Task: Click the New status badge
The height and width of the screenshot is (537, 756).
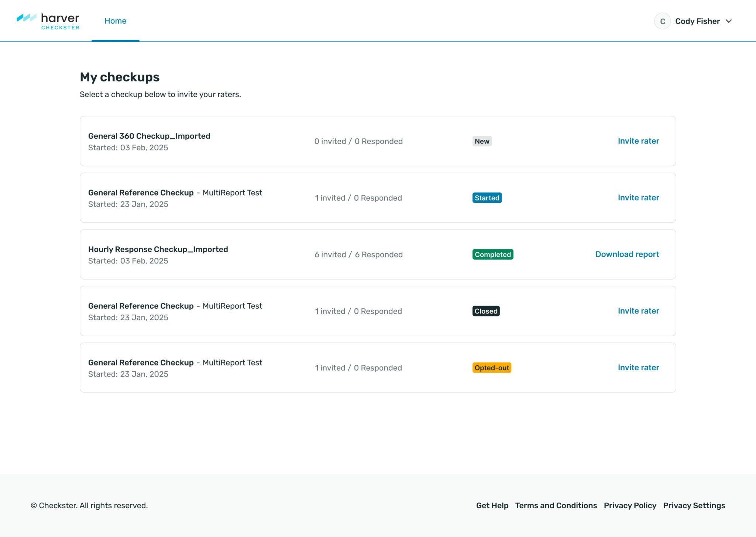Action: coord(482,141)
